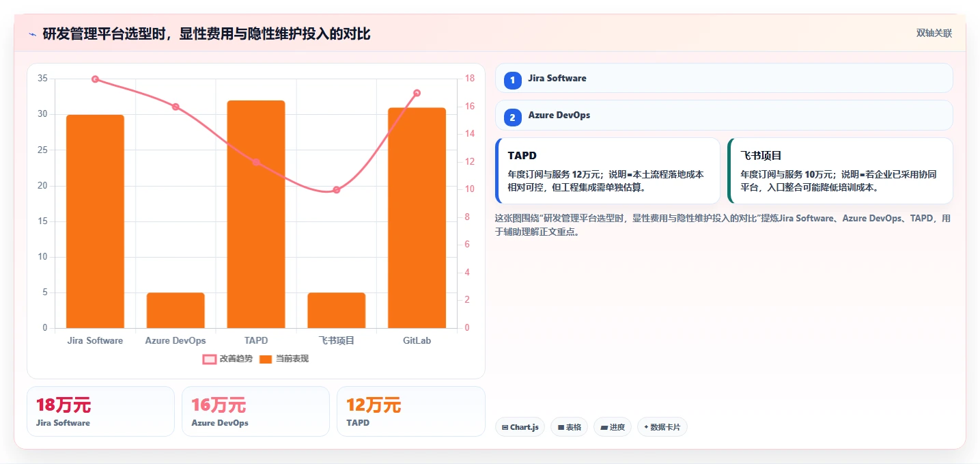Toggle 当前表现 legend swatch
980x464 pixels.
point(266,359)
